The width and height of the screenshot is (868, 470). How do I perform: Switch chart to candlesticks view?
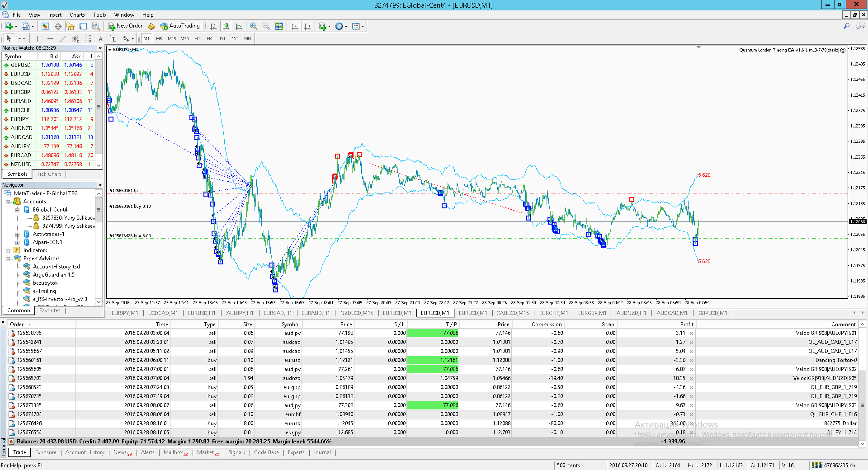226,26
